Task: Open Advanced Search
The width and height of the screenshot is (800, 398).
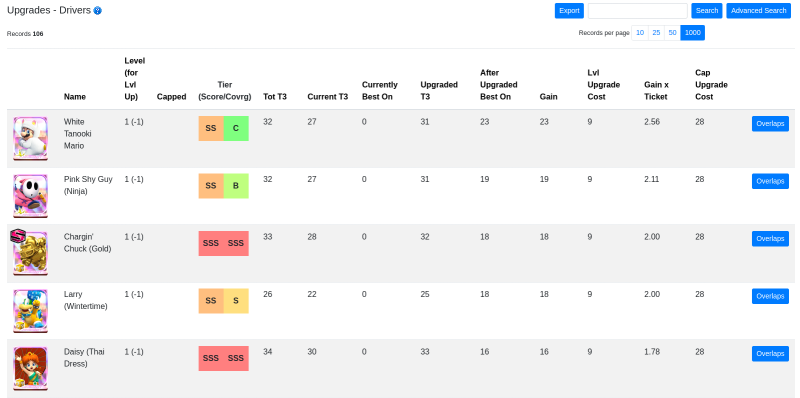Action: pos(758,11)
